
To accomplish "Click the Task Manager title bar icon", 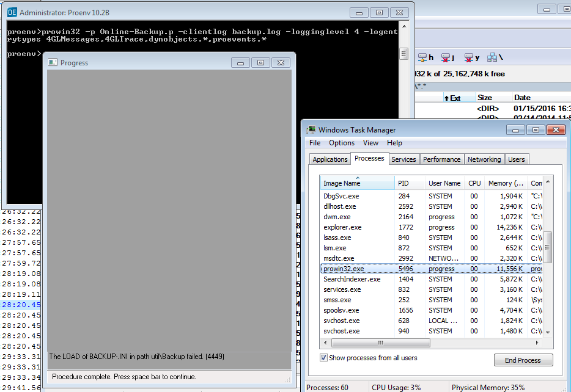I will (311, 130).
